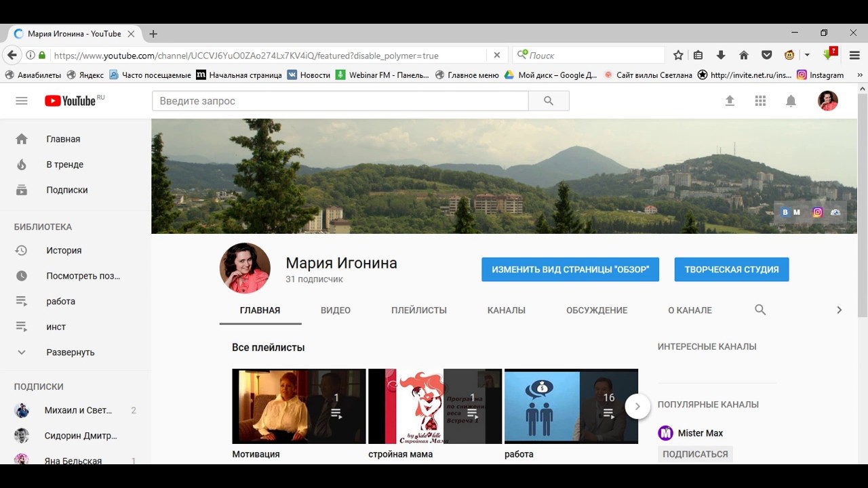Click the browser back arrow

pos(12,56)
